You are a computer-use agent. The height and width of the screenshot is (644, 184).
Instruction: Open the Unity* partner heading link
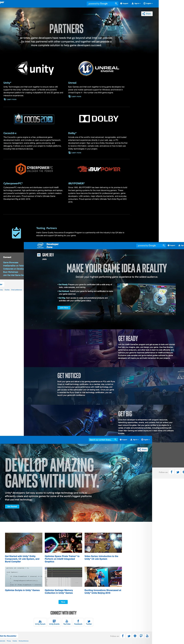7,83
